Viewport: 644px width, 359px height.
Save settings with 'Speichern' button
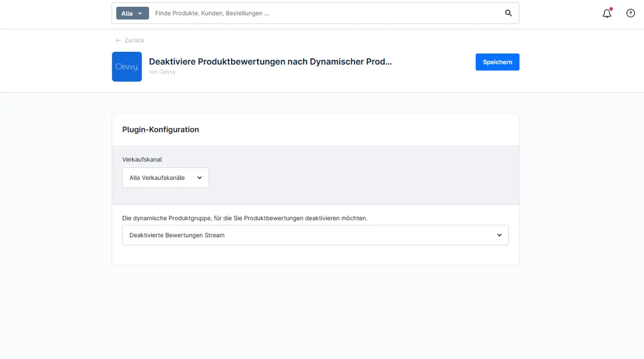497,62
